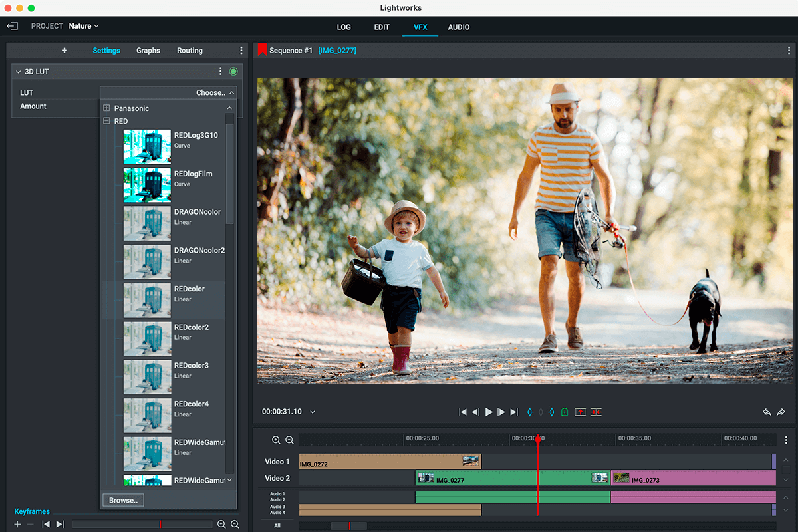This screenshot has width=798, height=532.
Task: Click the Browse.. button
Action: [122, 499]
